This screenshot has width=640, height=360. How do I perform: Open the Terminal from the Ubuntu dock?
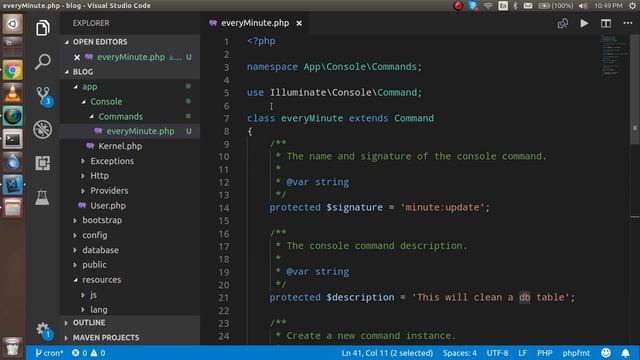tap(13, 140)
